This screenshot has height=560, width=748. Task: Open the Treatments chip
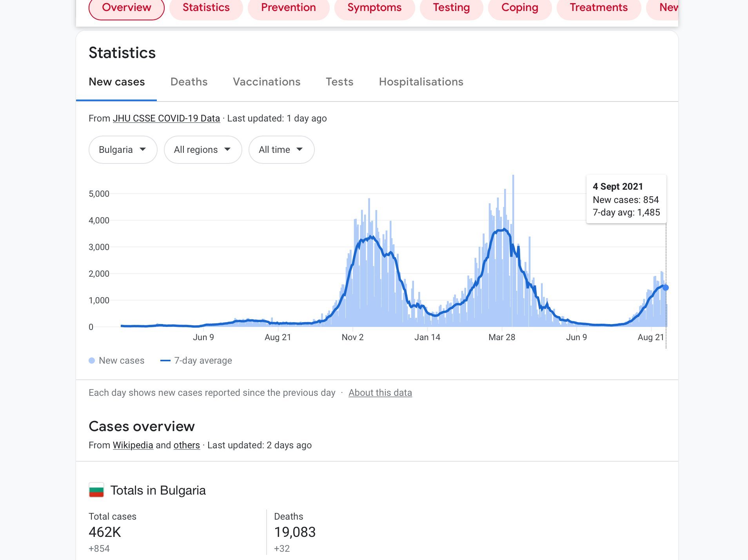(598, 7)
